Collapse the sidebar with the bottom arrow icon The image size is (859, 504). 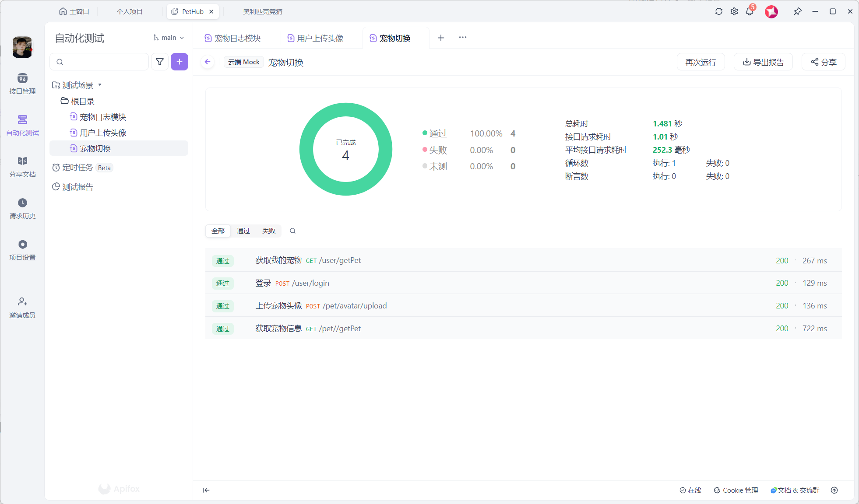(x=206, y=490)
